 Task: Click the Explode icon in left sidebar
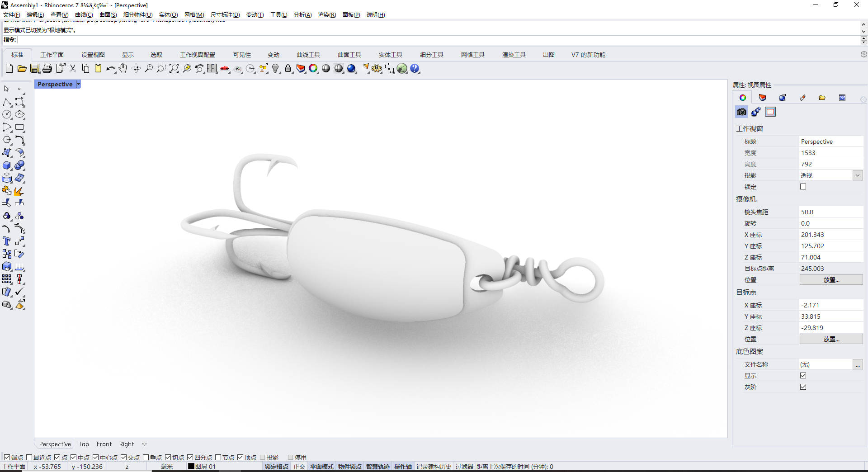19,191
